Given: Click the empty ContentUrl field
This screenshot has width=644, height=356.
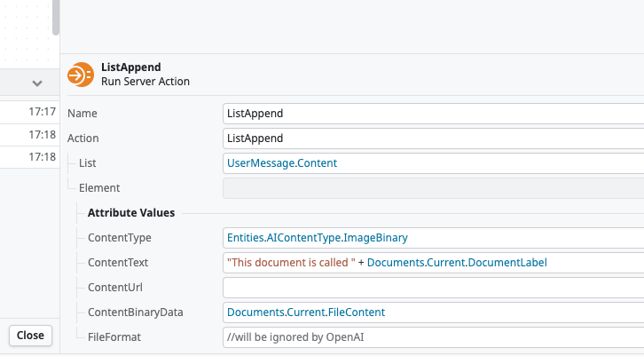Looking at the screenshot, I should [x=433, y=288].
